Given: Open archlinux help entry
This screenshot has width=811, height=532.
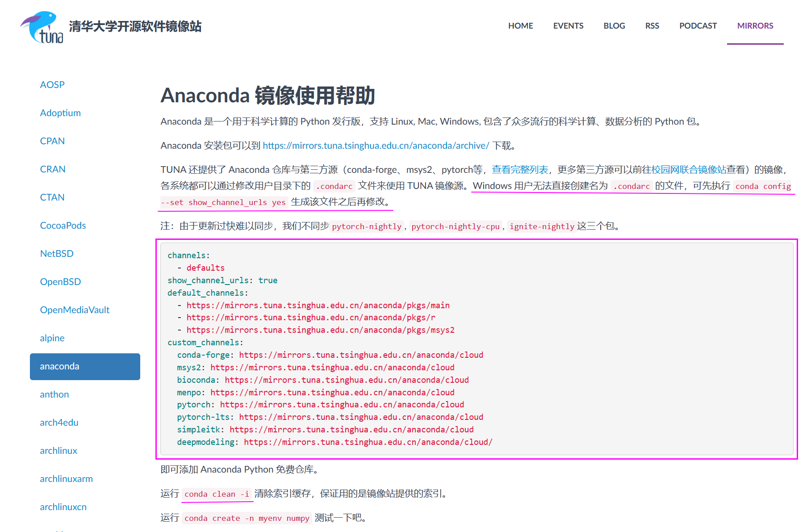Looking at the screenshot, I should (59, 451).
